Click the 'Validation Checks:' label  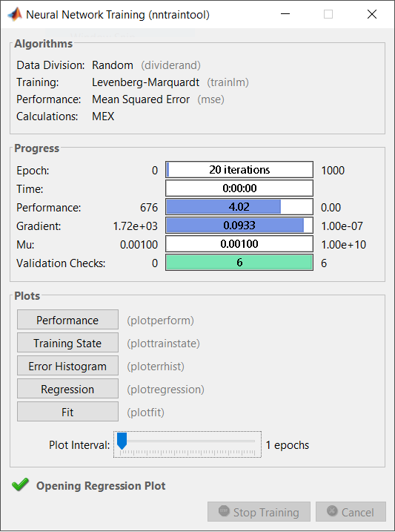tap(61, 263)
